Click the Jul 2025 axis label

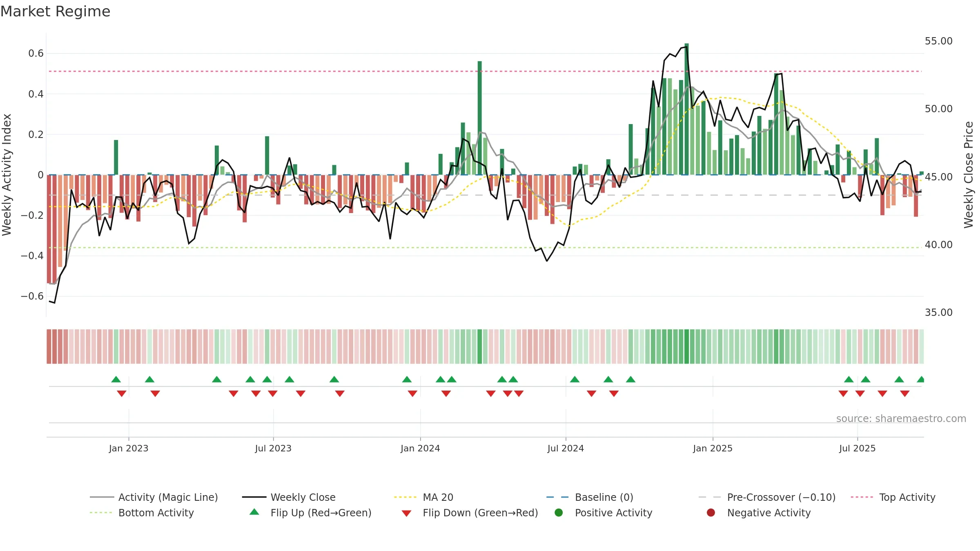(x=857, y=448)
